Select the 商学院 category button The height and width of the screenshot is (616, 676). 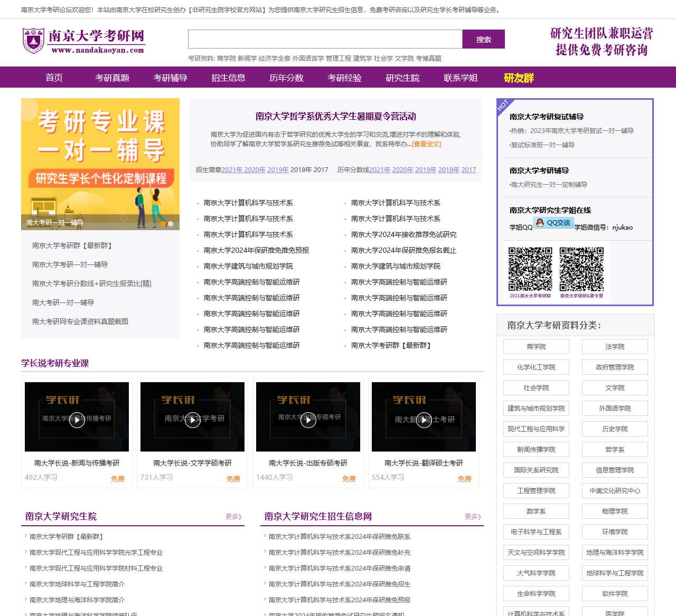point(536,346)
